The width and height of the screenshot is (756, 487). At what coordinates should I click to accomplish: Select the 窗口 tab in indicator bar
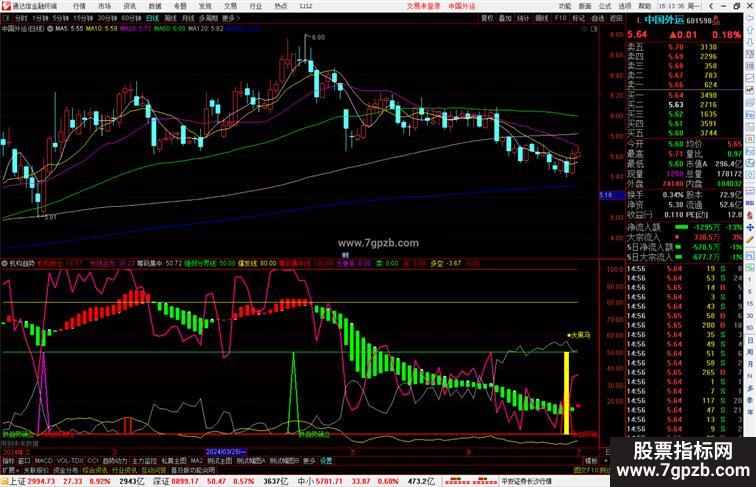click(x=24, y=461)
